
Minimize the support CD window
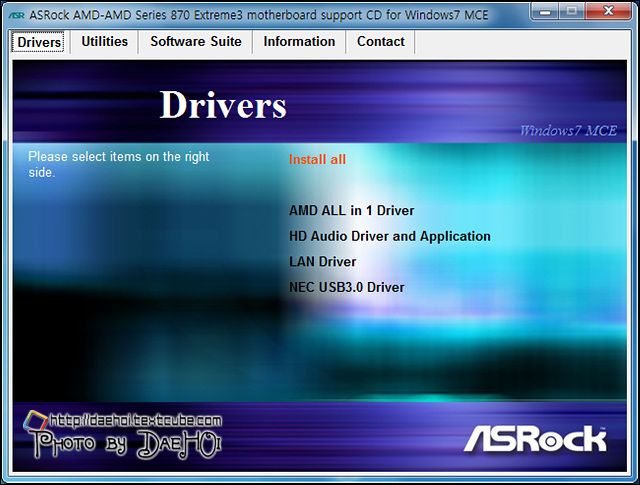(545, 11)
